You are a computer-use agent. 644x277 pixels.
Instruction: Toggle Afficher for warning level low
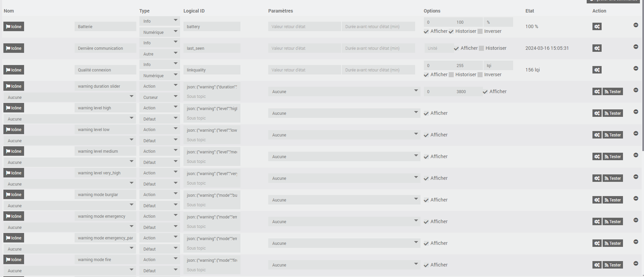click(x=426, y=135)
